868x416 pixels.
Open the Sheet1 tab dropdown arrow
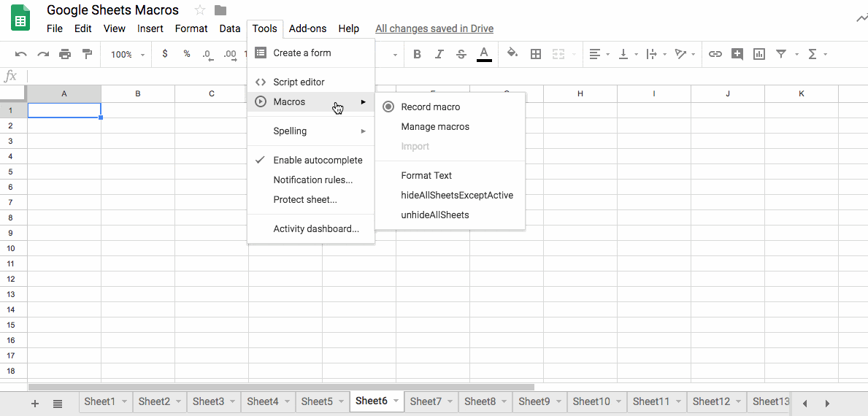pyautogui.click(x=124, y=402)
